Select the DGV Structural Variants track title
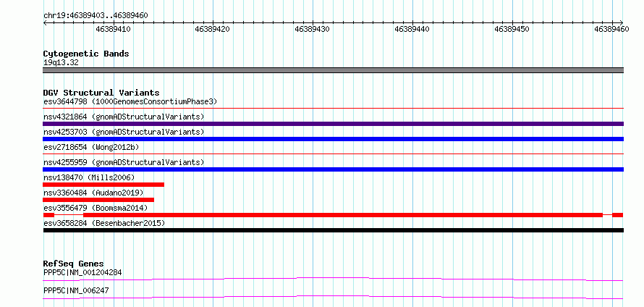Image resolution: width=644 pixels, height=307 pixels. (x=101, y=93)
